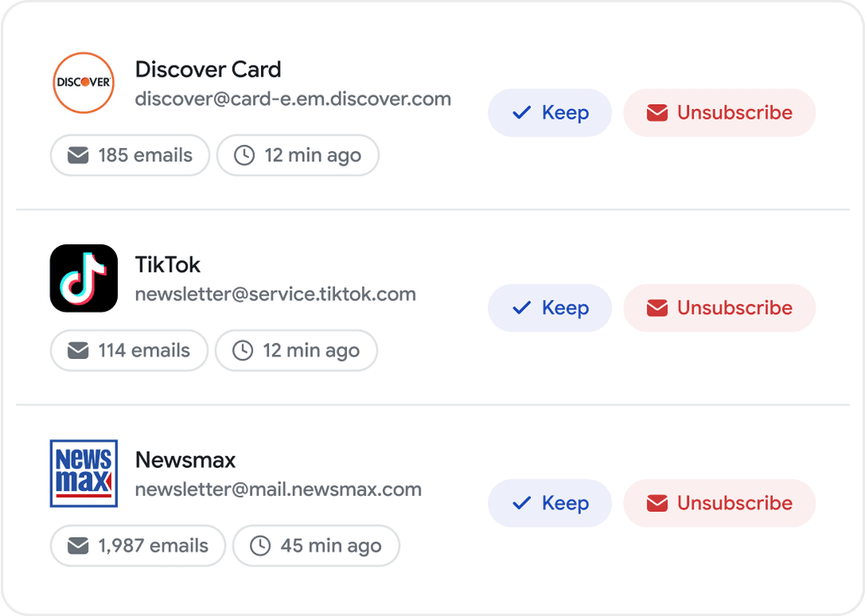Keep the Newsmax subscription
Image resolution: width=865 pixels, height=616 pixels.
point(549,503)
